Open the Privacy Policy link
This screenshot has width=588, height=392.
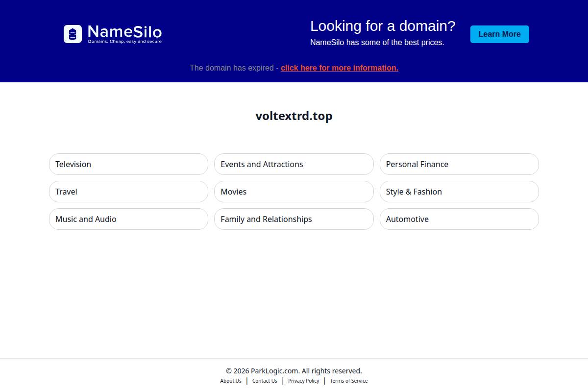tap(304, 381)
